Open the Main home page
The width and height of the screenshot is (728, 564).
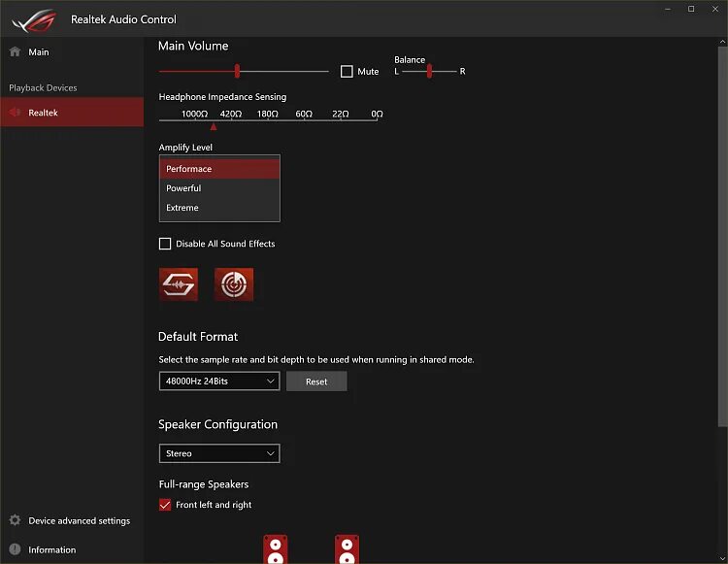[72, 52]
